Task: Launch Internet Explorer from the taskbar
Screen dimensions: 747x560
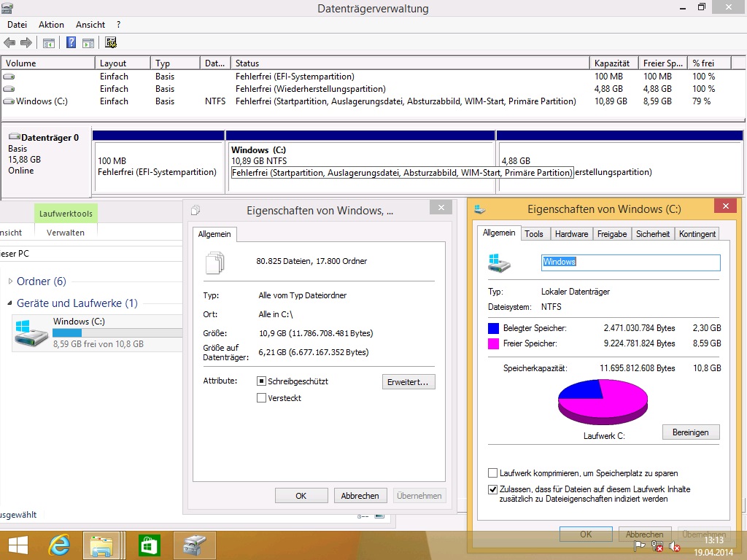Action: tap(60, 545)
